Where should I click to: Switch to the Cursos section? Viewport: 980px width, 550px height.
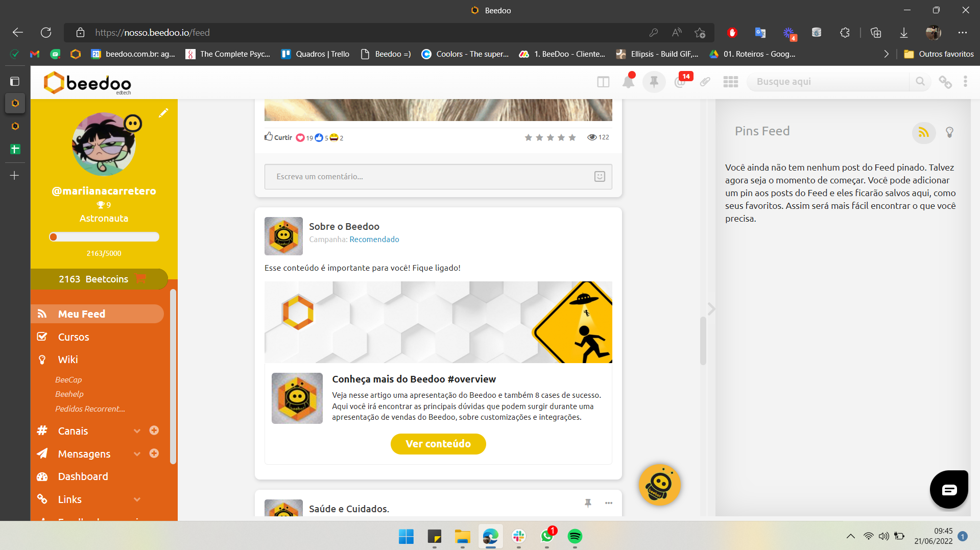(74, 337)
